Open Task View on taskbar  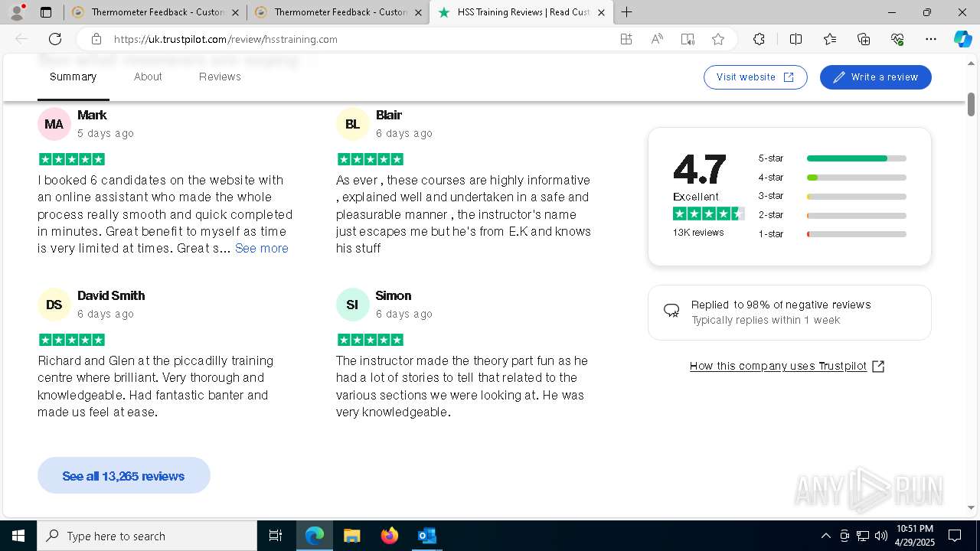[x=276, y=536]
